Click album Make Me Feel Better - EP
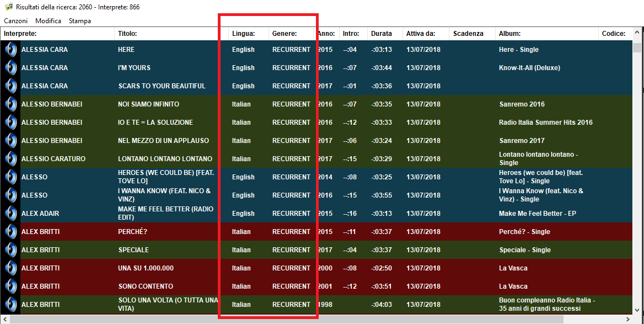This screenshot has width=644, height=324. click(x=538, y=214)
